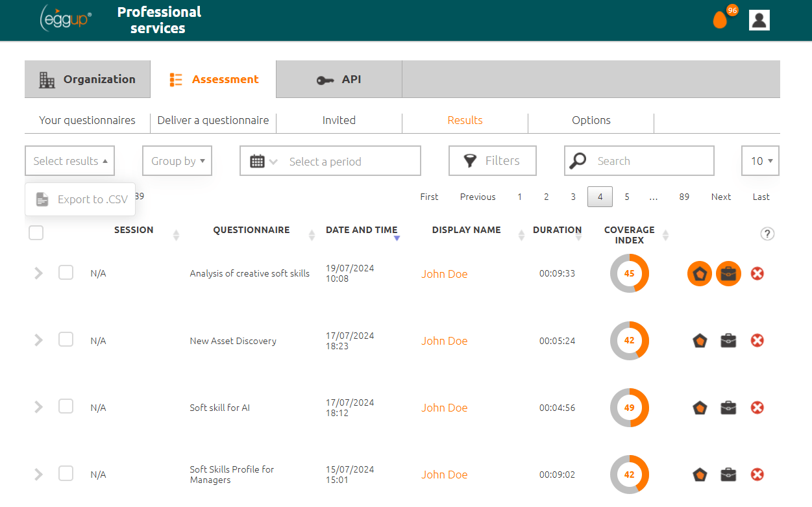Image resolution: width=812 pixels, height=507 pixels.
Task: Go to page 1
Action: pos(519,197)
